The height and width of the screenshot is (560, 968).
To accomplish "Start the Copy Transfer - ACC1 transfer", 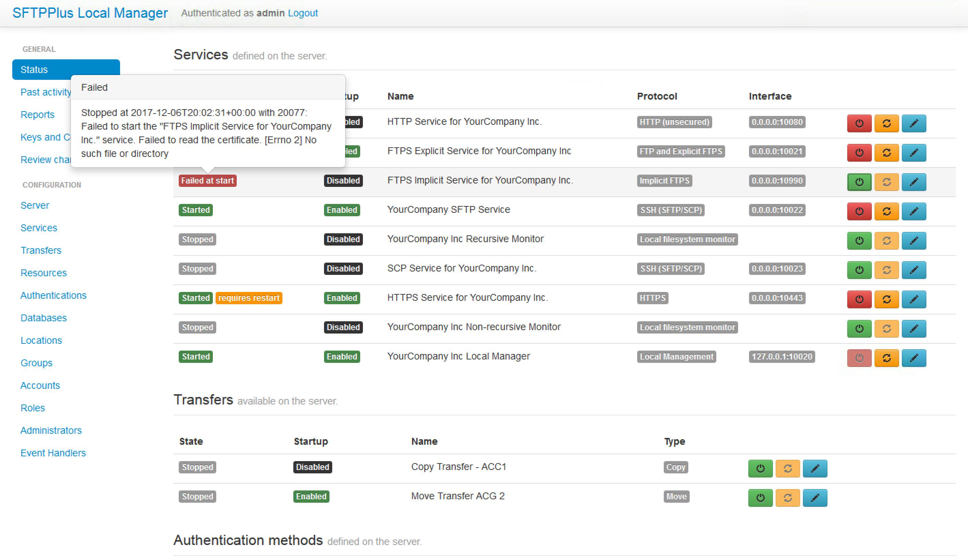I will point(760,468).
